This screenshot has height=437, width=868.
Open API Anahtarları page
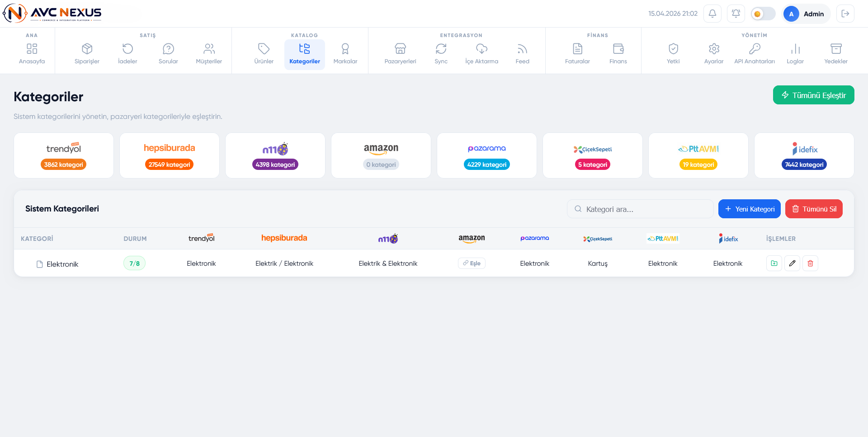[755, 54]
